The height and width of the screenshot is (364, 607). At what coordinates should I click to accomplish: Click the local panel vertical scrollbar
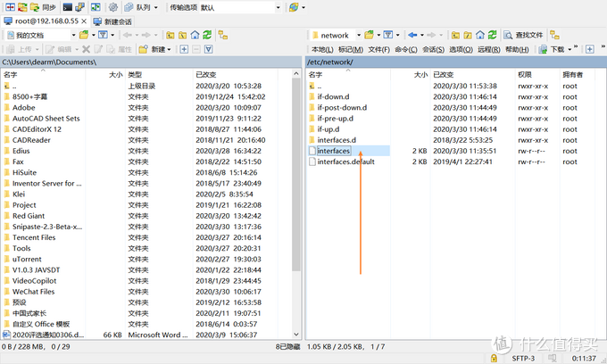296,174
